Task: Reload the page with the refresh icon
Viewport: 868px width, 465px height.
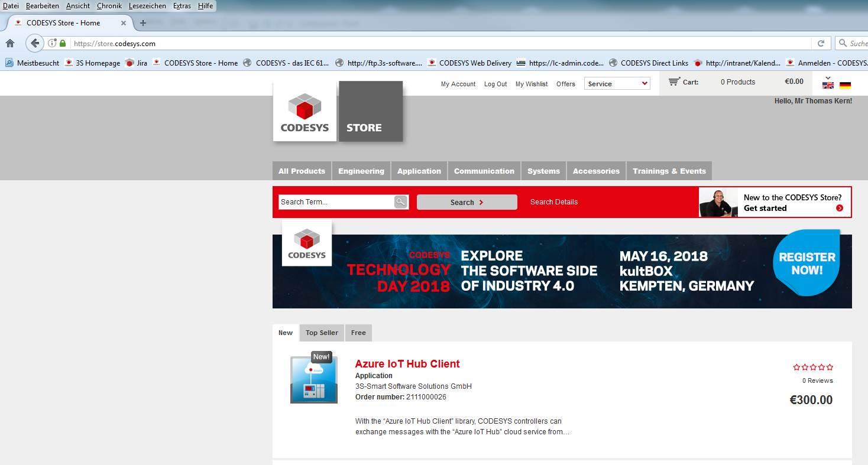Action: point(821,43)
